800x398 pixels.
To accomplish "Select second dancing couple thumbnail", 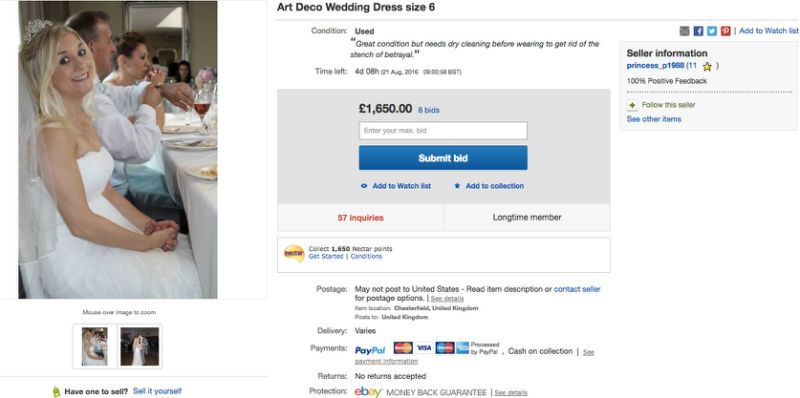I will point(140,346).
